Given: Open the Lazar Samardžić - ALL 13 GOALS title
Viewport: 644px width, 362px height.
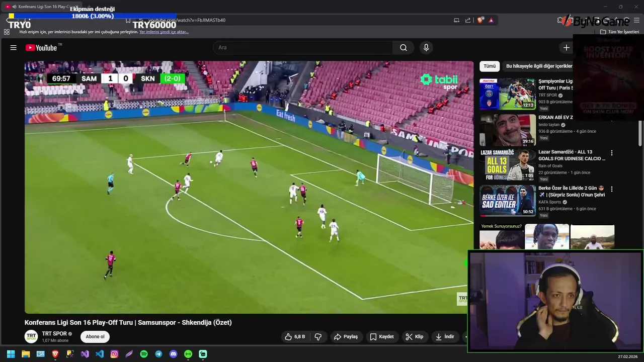Looking at the screenshot, I should pos(572,155).
